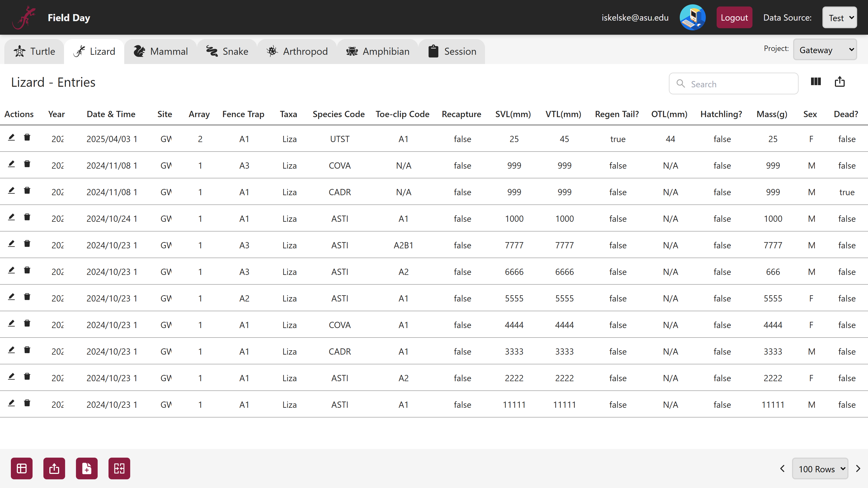The width and height of the screenshot is (868, 488).
Task: Click the 'true' Dead? cell in CADR row
Action: [x=847, y=192]
